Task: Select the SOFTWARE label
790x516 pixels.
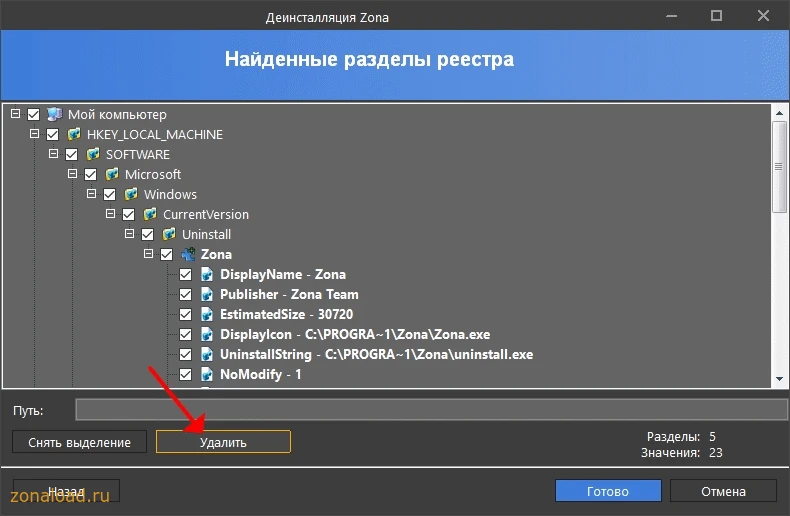Action: pyautogui.click(x=138, y=155)
